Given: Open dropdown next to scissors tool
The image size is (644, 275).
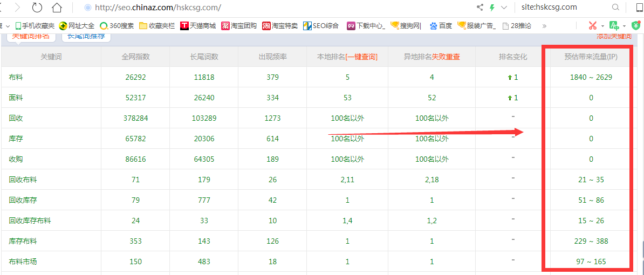Looking at the screenshot, I should pos(602,25).
